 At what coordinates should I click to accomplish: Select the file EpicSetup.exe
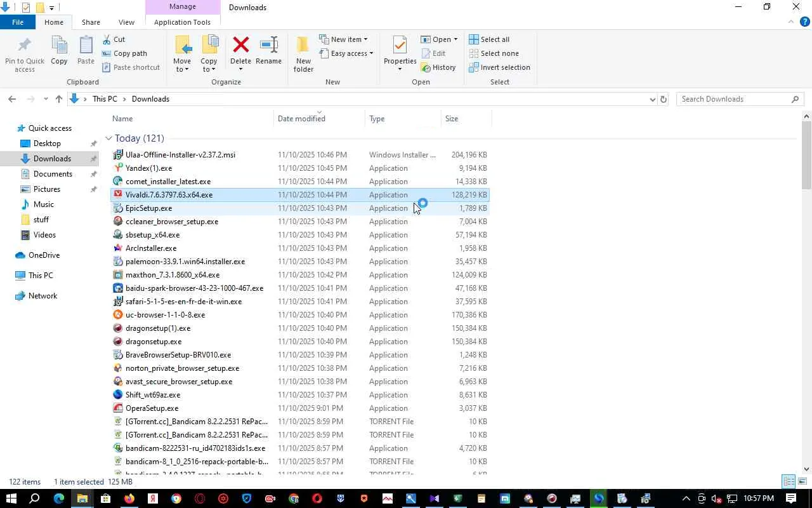point(300,208)
